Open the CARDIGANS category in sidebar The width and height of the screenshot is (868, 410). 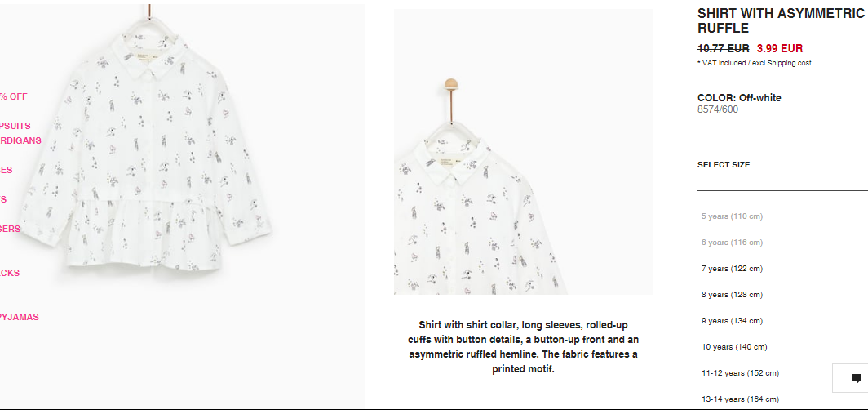[20, 140]
